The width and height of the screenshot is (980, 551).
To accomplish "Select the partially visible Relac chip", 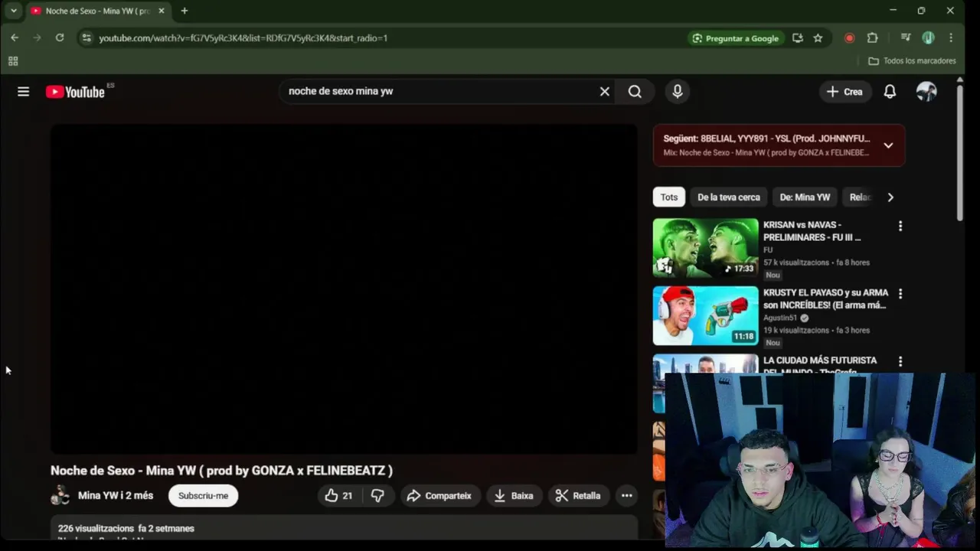I will tap(860, 197).
